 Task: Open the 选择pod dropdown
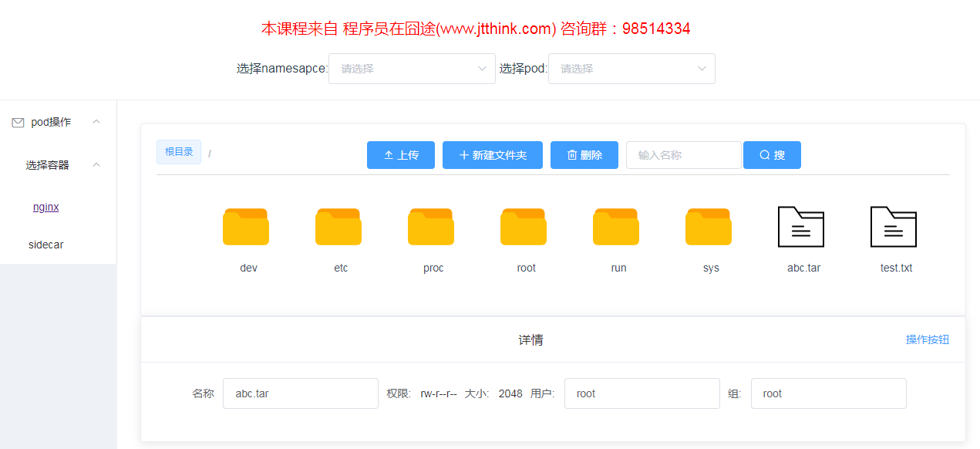631,69
